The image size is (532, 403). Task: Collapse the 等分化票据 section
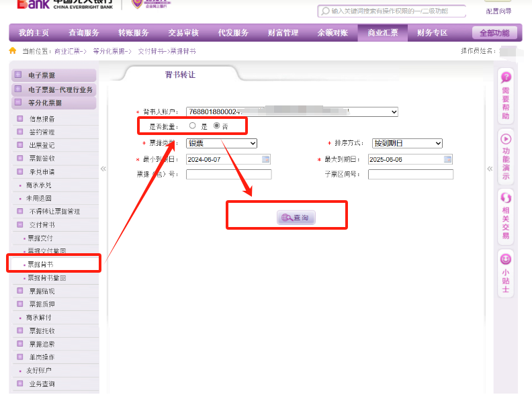(18, 103)
